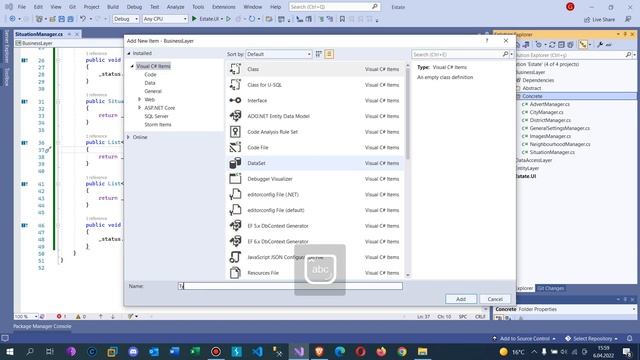640x360 pixels.
Task: Select AdvertManager.cs in Solution Explorer
Action: [549, 104]
